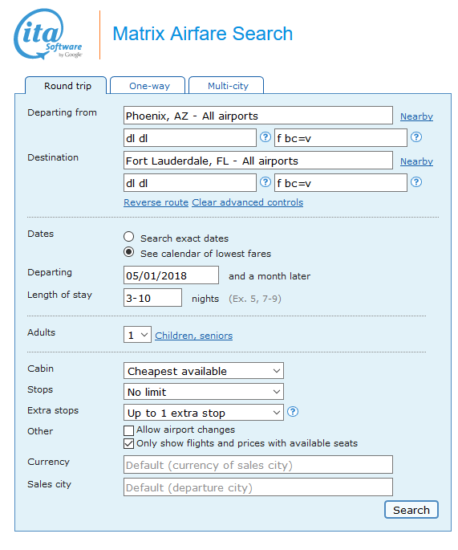Select Search exact dates radio button
This screenshot has width=458, height=550.
129,237
